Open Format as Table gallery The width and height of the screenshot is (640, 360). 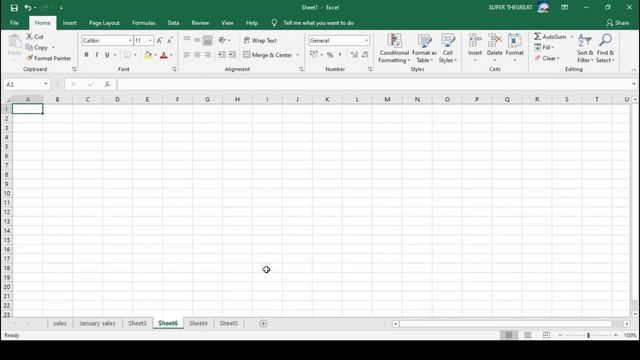(x=424, y=48)
